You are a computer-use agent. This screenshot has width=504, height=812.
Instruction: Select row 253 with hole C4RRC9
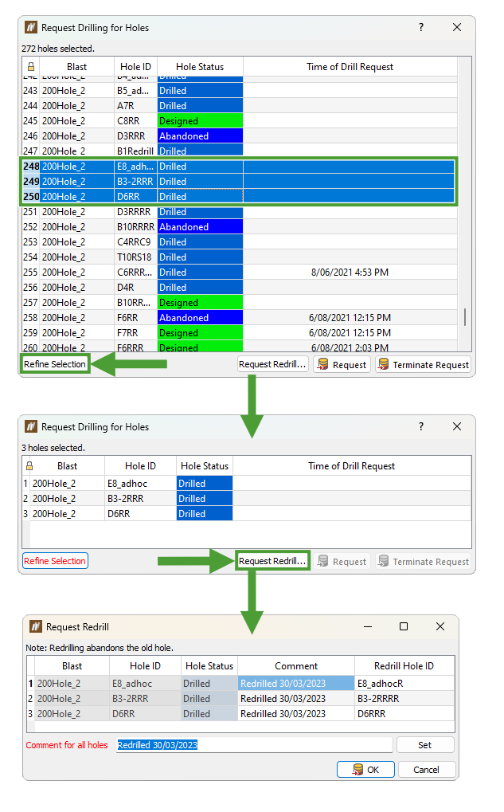click(x=239, y=241)
